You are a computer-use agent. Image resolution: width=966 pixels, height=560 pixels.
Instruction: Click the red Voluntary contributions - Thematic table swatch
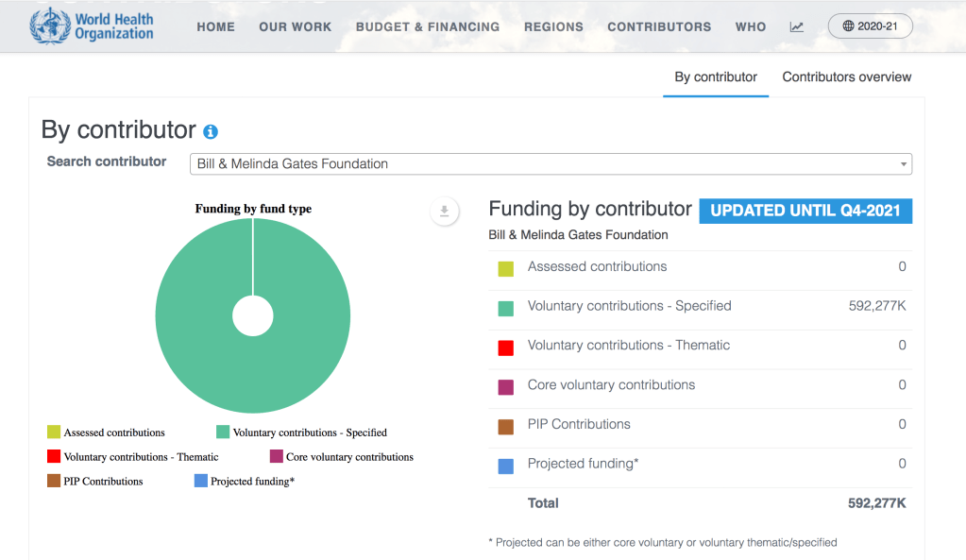(x=506, y=348)
